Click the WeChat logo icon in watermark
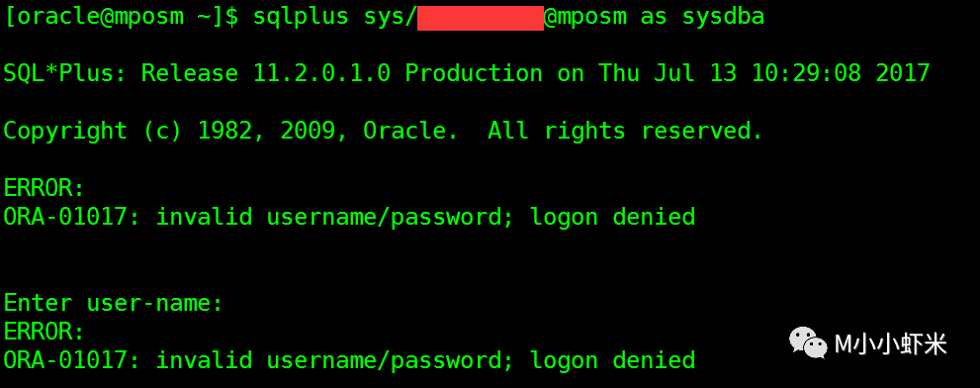Viewport: 980px width, 388px height. pyautogui.click(x=808, y=342)
